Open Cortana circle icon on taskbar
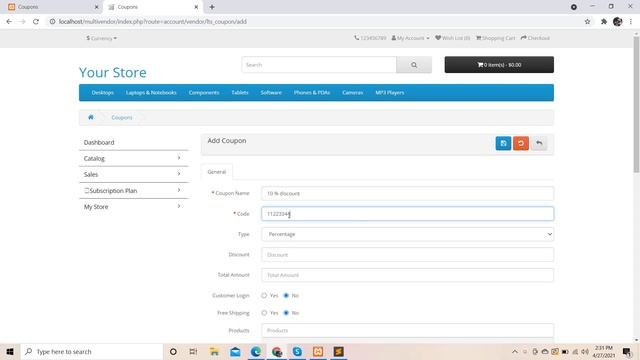 (173, 351)
